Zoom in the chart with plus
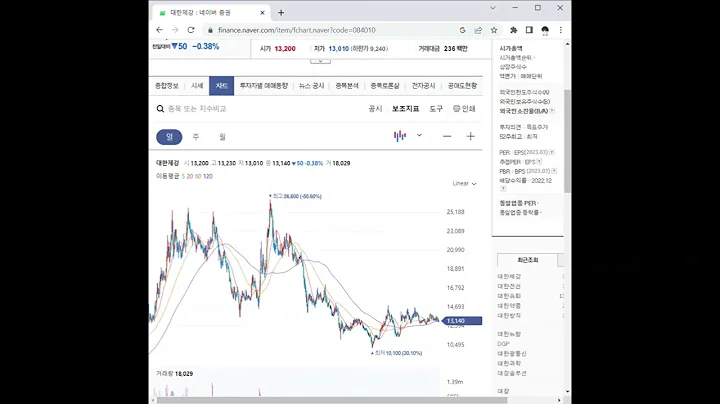 pyautogui.click(x=470, y=136)
